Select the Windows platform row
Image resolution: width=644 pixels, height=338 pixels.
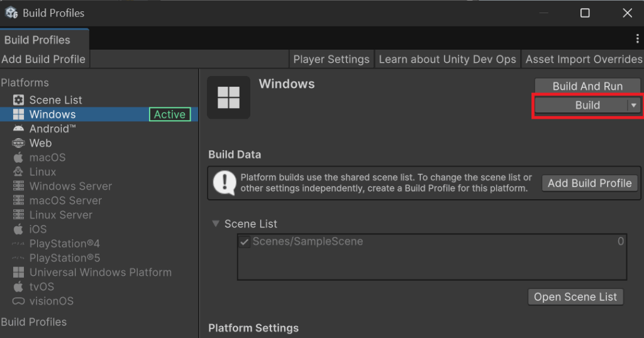coord(99,114)
